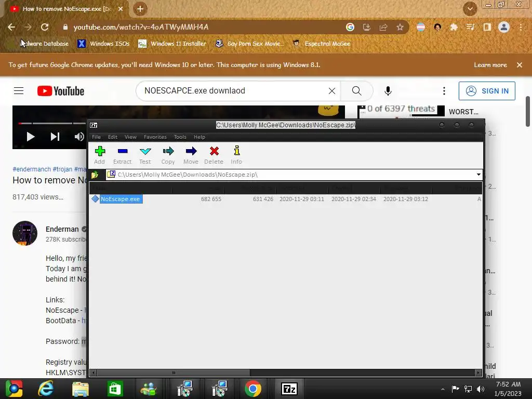Click Learn more in the update banner
Viewport: 532px width, 399px height.
point(490,65)
